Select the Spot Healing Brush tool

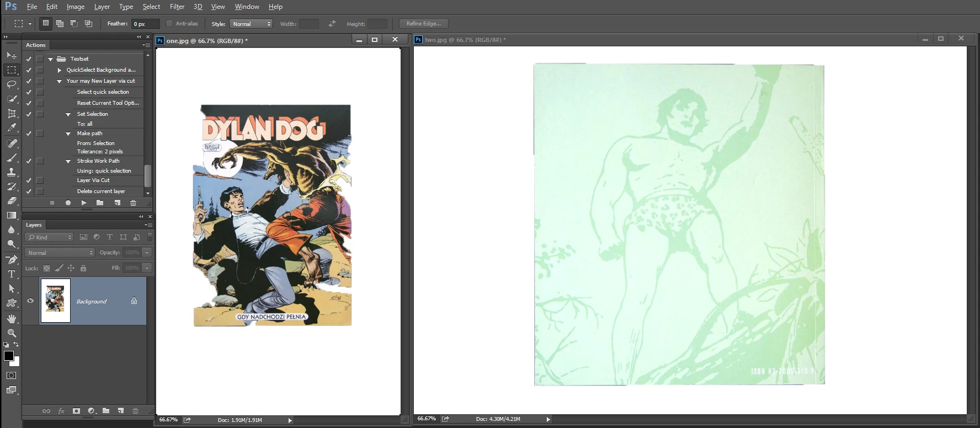[x=11, y=143]
